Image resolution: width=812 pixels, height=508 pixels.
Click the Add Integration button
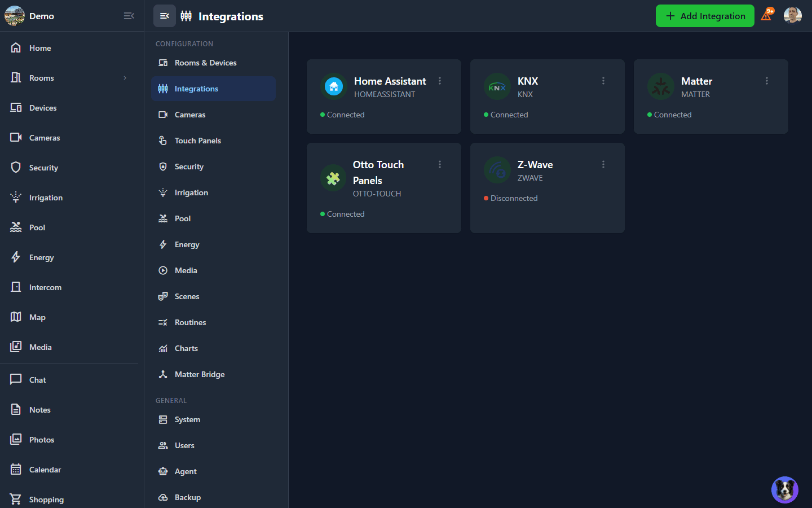coord(704,16)
